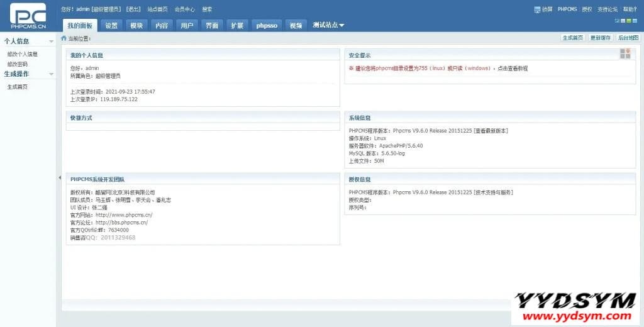The width and height of the screenshot is (644, 327).
Task: Open the 用户 tab
Action: coord(187,26)
